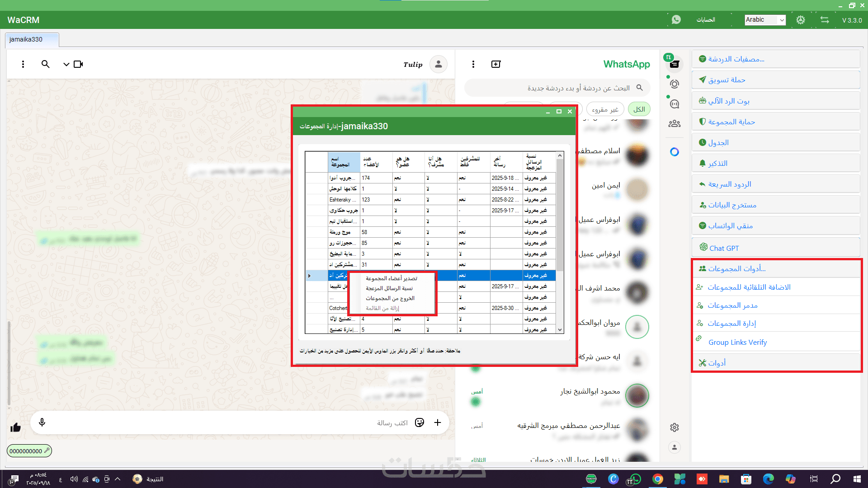Click the microphone voice message icon
Screen dimensions: 868x488
[x=42, y=422]
